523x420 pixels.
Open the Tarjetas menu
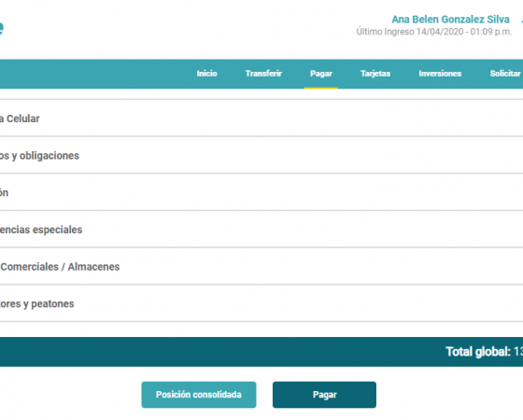point(375,74)
